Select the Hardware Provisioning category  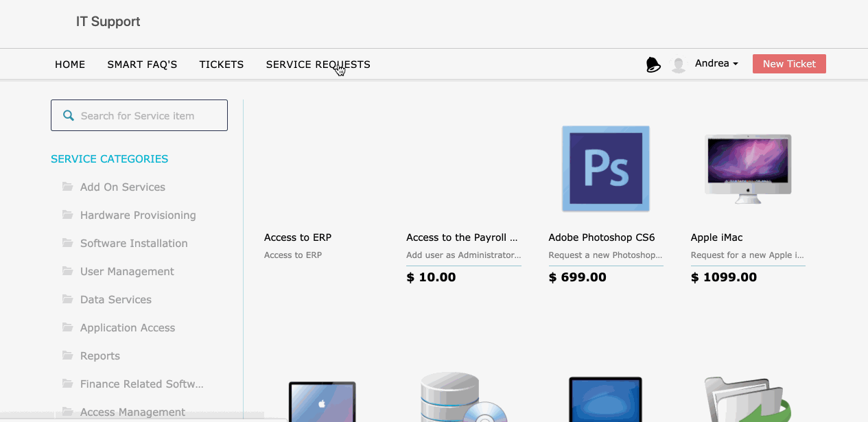[x=138, y=215]
